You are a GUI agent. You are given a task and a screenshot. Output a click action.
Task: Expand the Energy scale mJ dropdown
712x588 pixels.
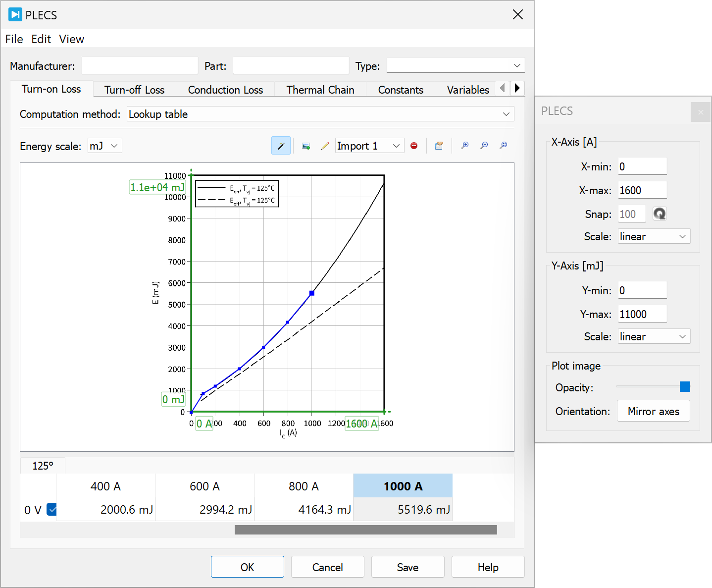point(105,146)
